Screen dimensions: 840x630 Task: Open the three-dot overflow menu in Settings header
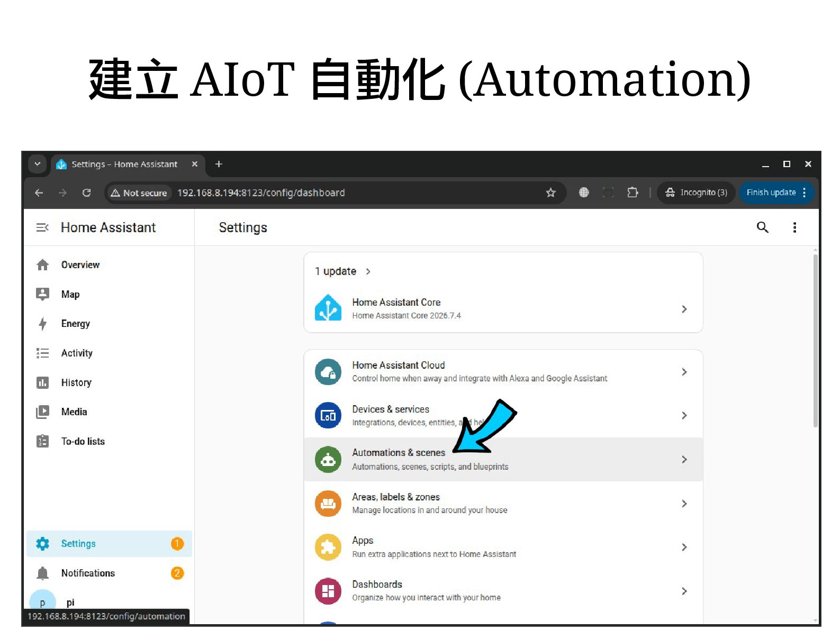coord(794,227)
